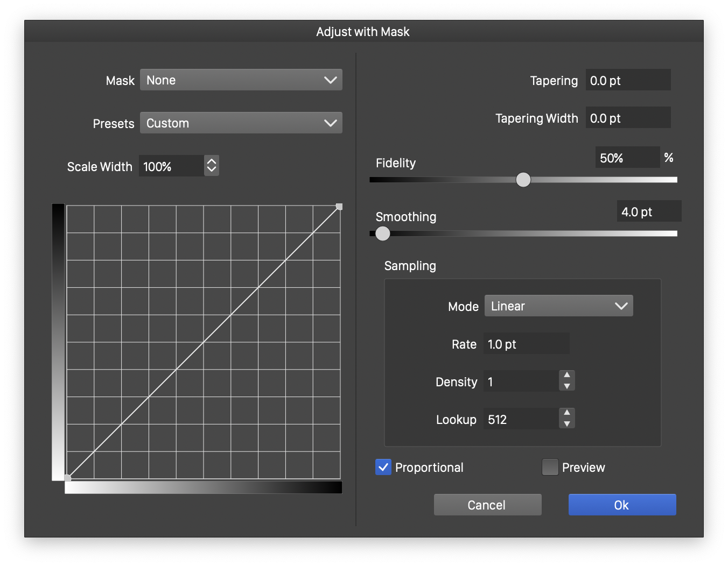Viewport: 728px width, 566px height.
Task: Select the Fidelity percentage field
Action: [x=627, y=158]
